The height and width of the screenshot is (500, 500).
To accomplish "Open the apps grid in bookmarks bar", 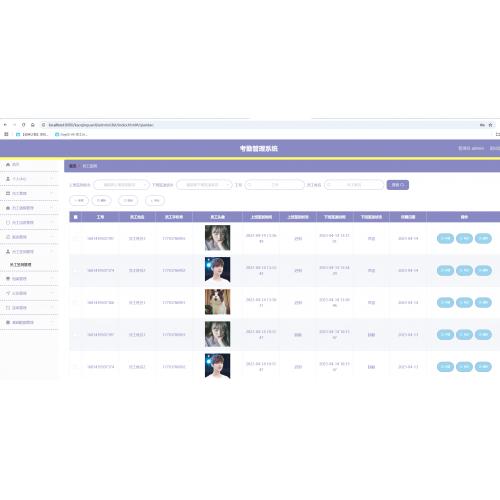I will point(6,134).
